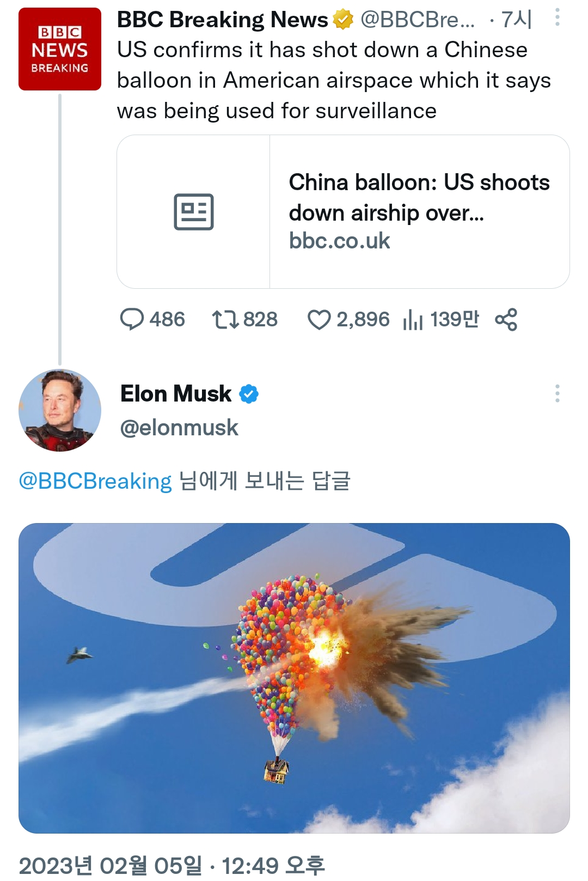Image resolution: width=588 pixels, height=881 pixels.
Task: Open the more options menu on Elon Musk's tweet
Action: 557,393
